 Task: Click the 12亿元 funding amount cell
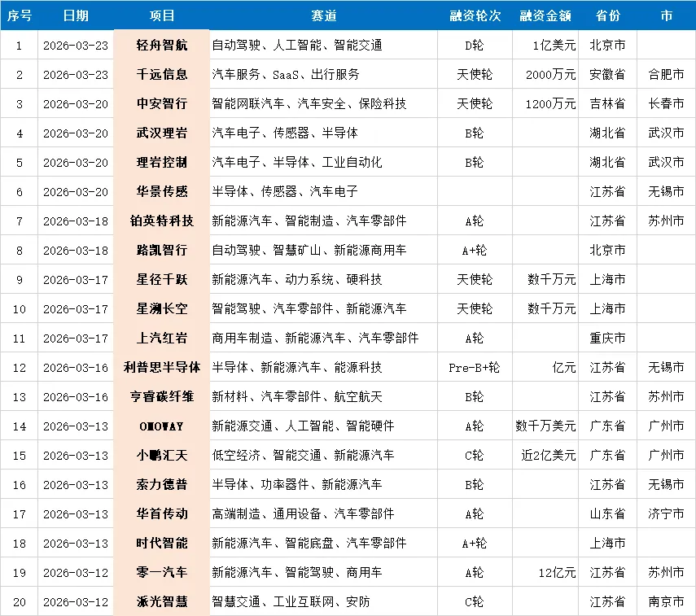[x=545, y=572]
